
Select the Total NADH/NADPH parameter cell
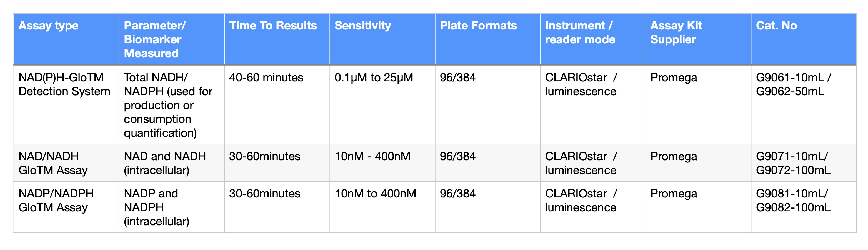[x=168, y=105]
